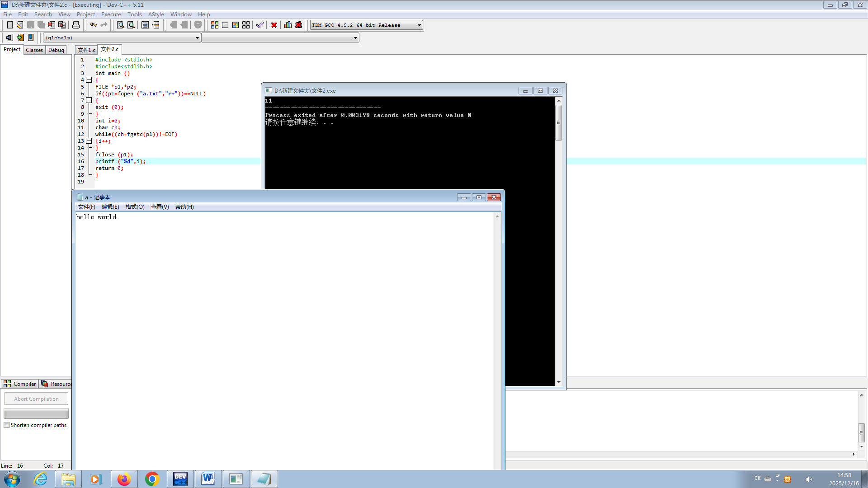868x488 pixels.
Task: Click the New file toolbar icon
Action: pos(9,25)
